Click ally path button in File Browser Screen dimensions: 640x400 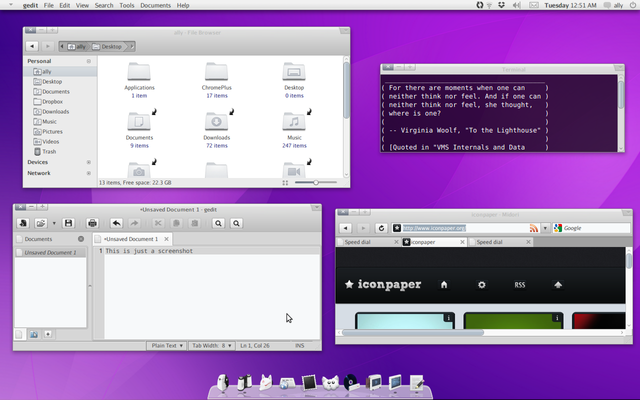[78, 47]
